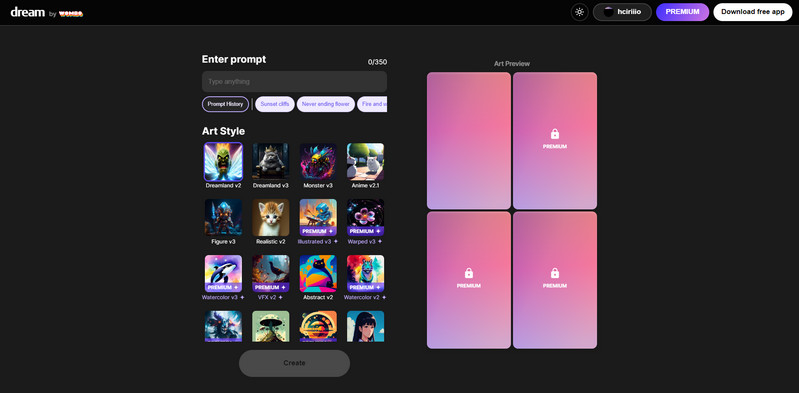Toggle the light/dark theme sun icon
Image resolution: width=799 pixels, height=393 pixels.
coord(579,12)
